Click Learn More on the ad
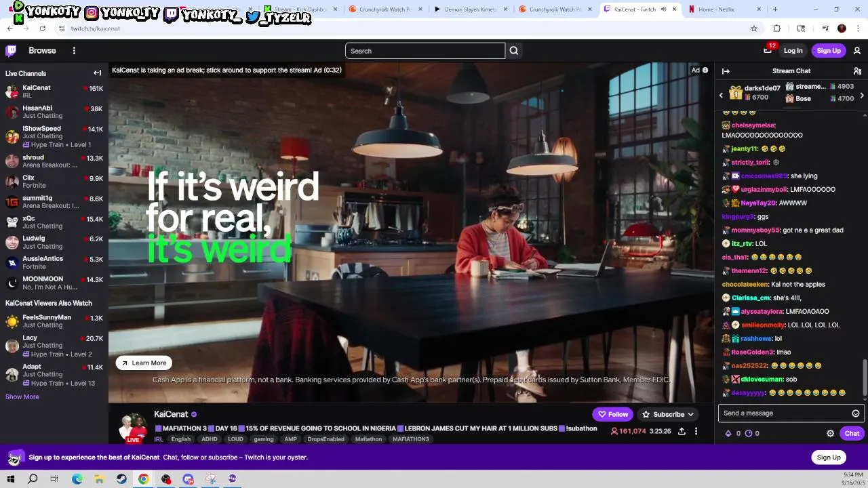Image resolution: width=868 pixels, height=488 pixels. pos(144,363)
